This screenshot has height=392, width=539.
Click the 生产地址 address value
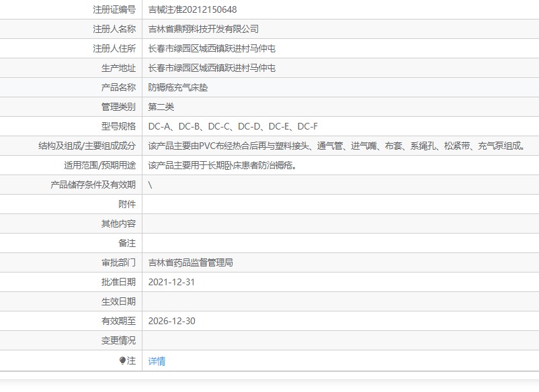(x=212, y=68)
